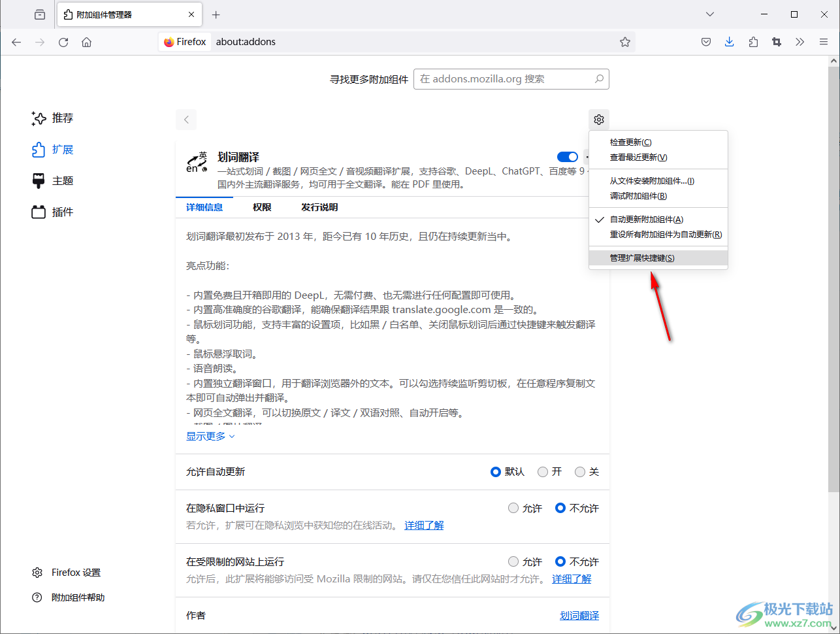This screenshot has height=634, width=840.
Task: Toggle 自动更新附加组件 checked menu item
Action: (x=658, y=220)
